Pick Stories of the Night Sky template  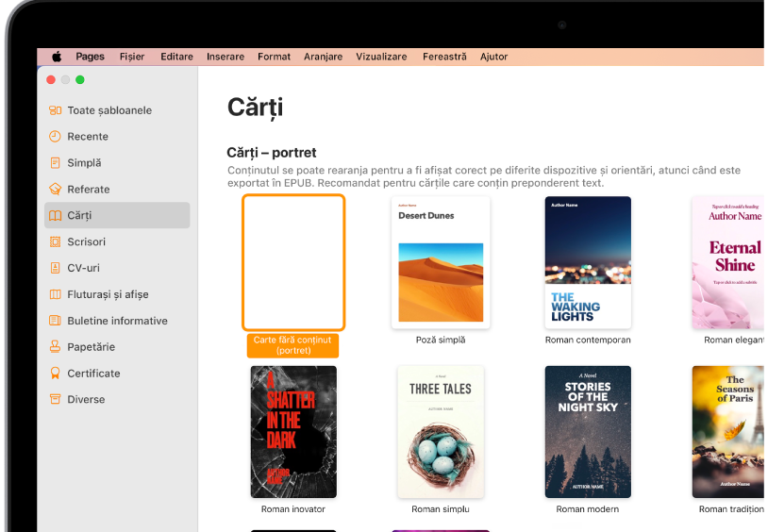(588, 432)
